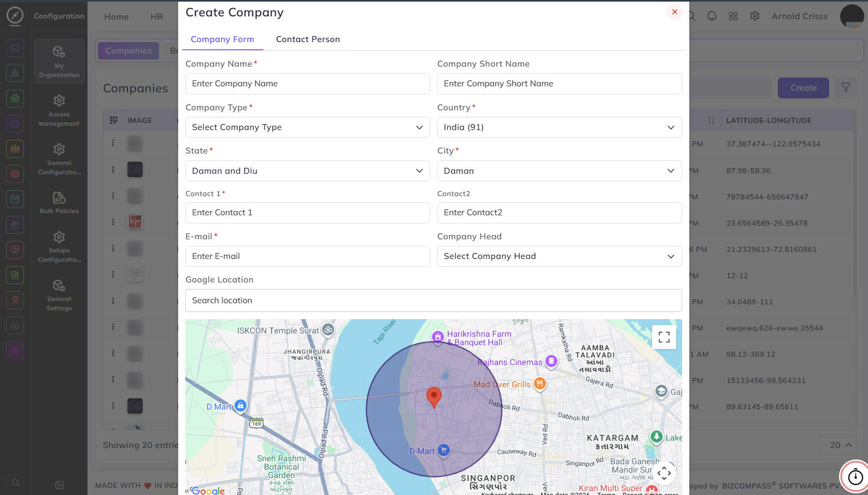Viewport: 868px width, 495px height.
Task: Click the KATARGAM label on the map
Action: coord(613,438)
